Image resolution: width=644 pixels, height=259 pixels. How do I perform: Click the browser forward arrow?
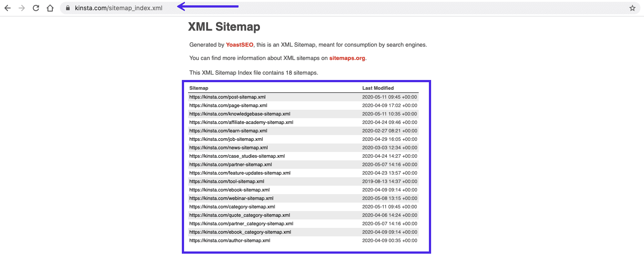pyautogui.click(x=21, y=8)
